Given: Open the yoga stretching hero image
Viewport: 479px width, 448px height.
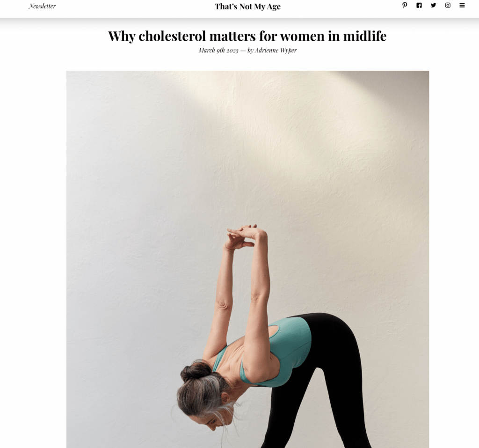Looking at the screenshot, I should click(247, 259).
